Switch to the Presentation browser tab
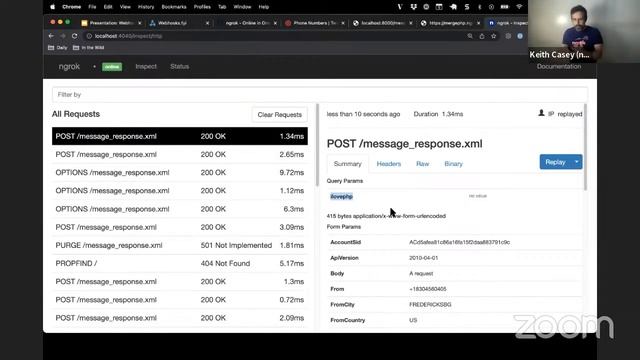This screenshot has height=360, width=640. tap(111, 23)
